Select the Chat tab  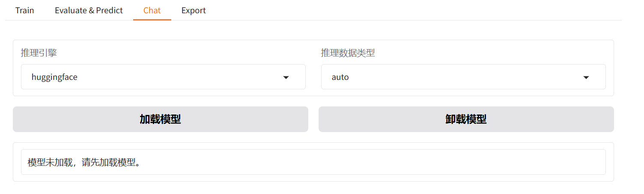[x=152, y=10]
